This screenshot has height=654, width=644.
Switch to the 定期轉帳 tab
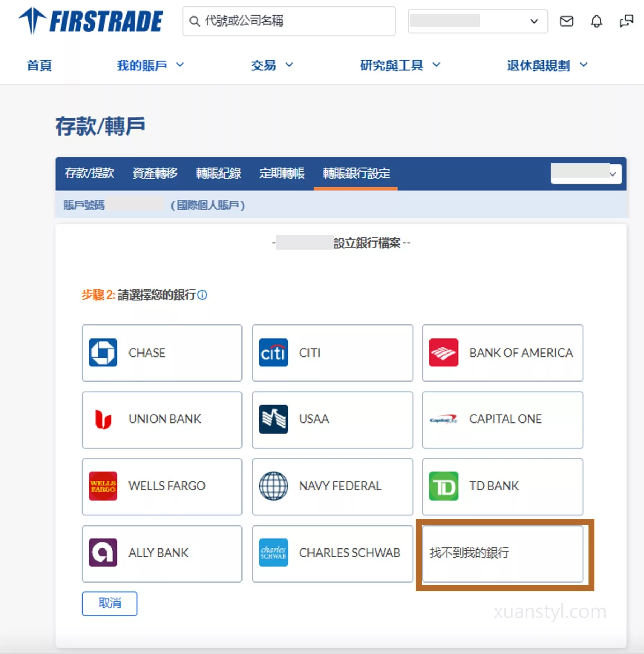pos(282,173)
